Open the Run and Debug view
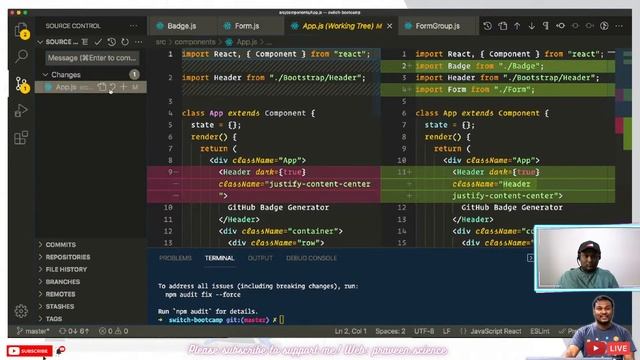 tap(21, 111)
